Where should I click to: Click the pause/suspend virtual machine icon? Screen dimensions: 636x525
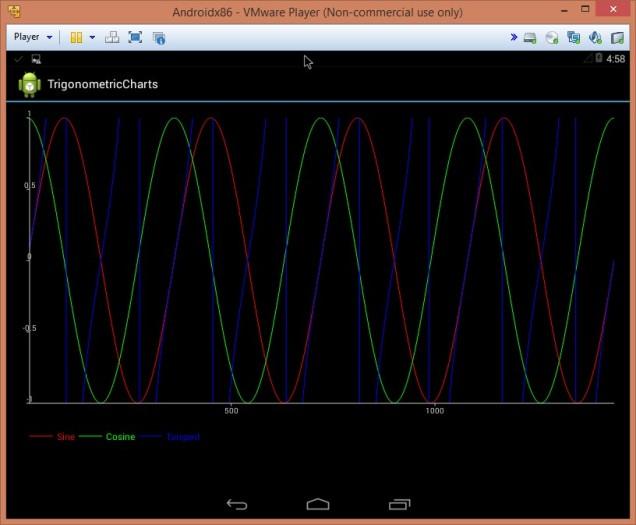(76, 37)
